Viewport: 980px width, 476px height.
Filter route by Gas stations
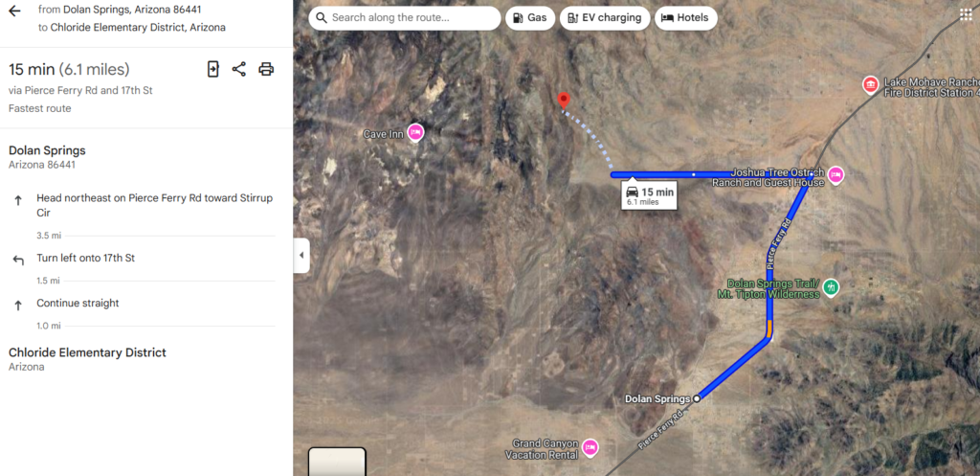[530, 18]
